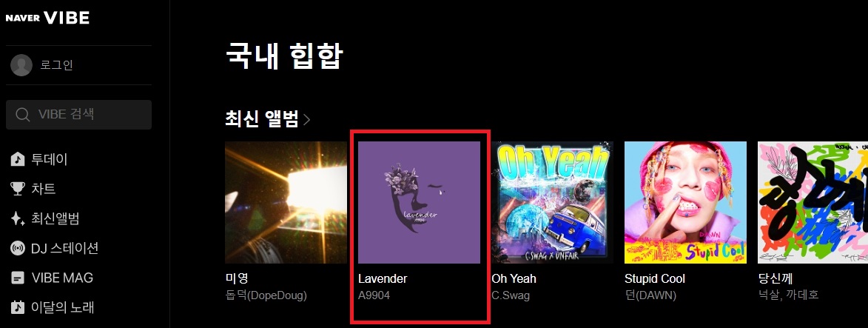Click the DJ 스테이션 broadcast icon
This screenshot has height=328, width=868.
pos(18,248)
